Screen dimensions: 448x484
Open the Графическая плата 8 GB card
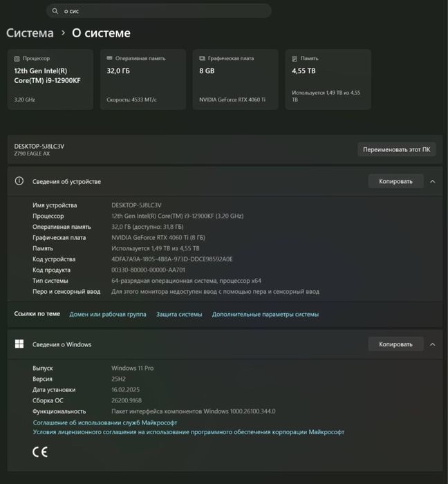(x=236, y=80)
